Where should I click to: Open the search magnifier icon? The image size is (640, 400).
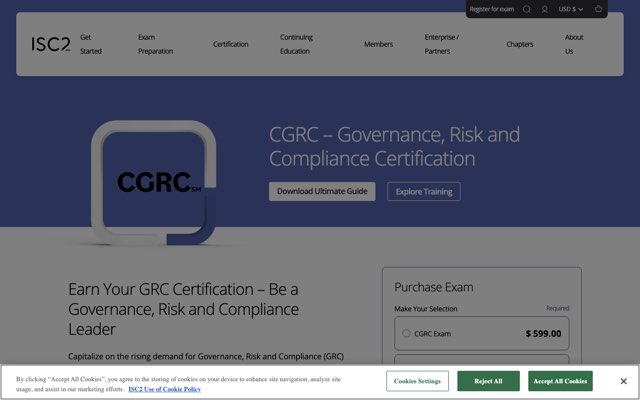[527, 9]
